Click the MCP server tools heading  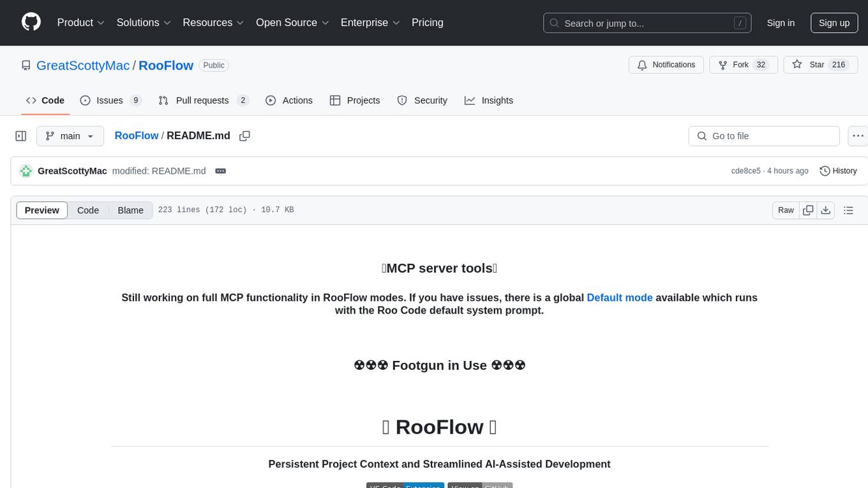439,268
